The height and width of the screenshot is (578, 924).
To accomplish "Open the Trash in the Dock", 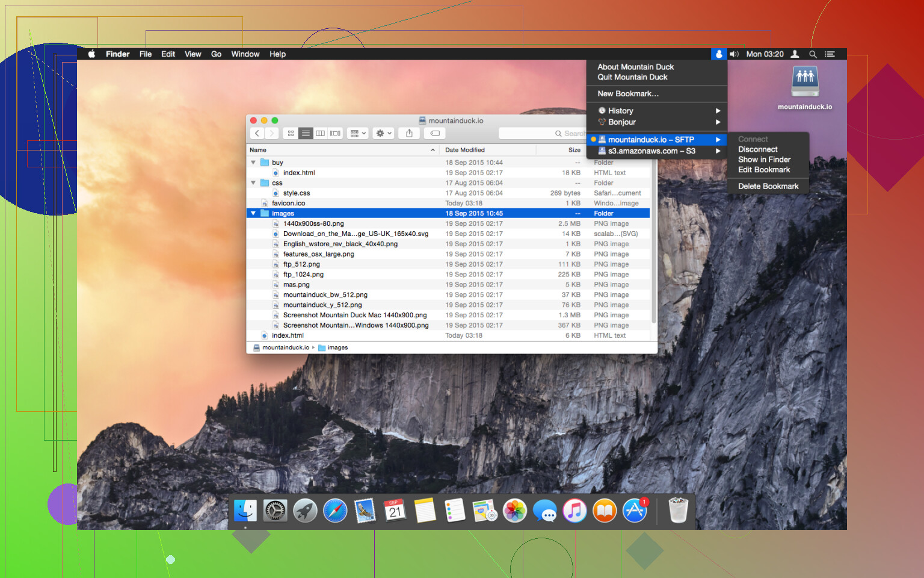I will [678, 511].
